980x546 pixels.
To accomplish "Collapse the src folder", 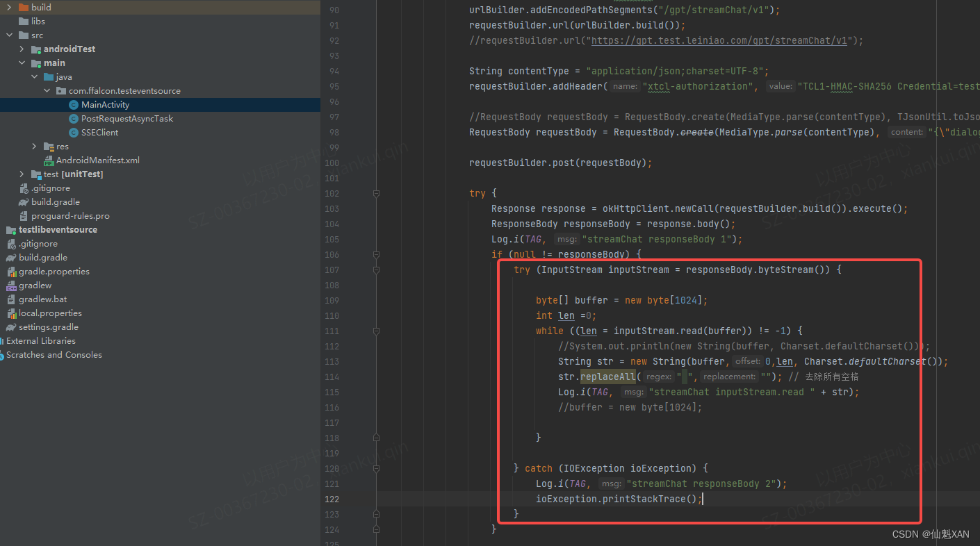I will (x=9, y=35).
